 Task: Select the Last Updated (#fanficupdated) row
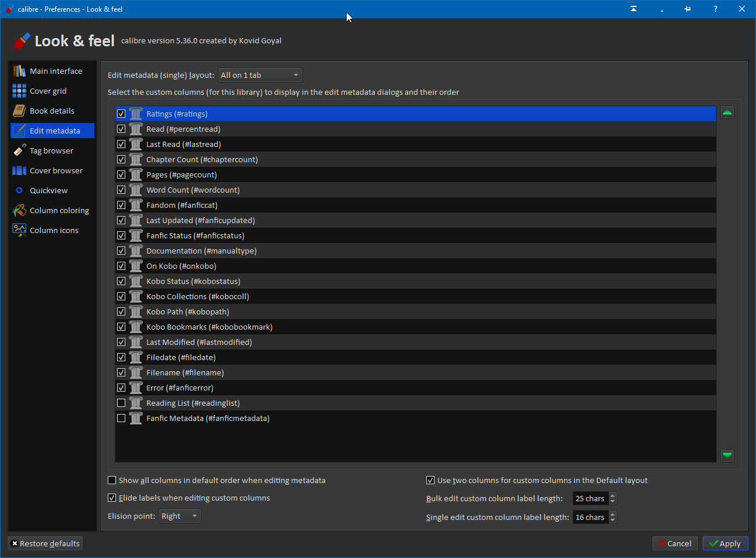coord(416,220)
